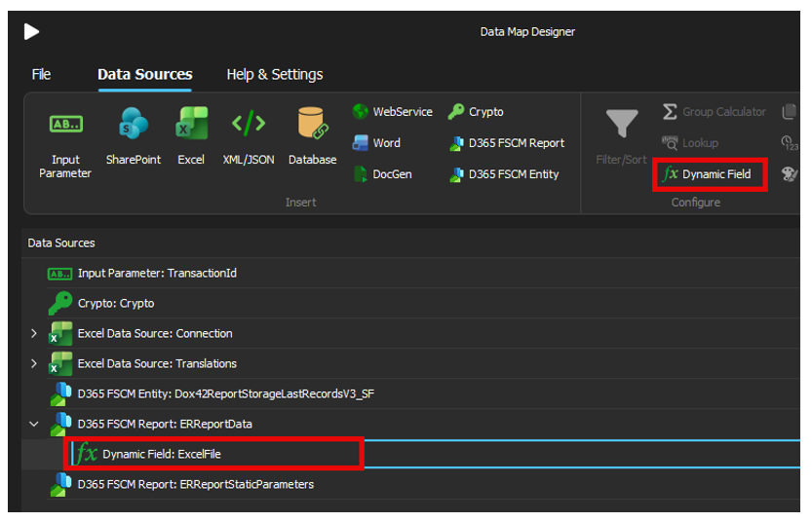The height and width of the screenshot is (522, 812).
Task: Click the copy icon beside Group Calculator
Action: coord(790,112)
